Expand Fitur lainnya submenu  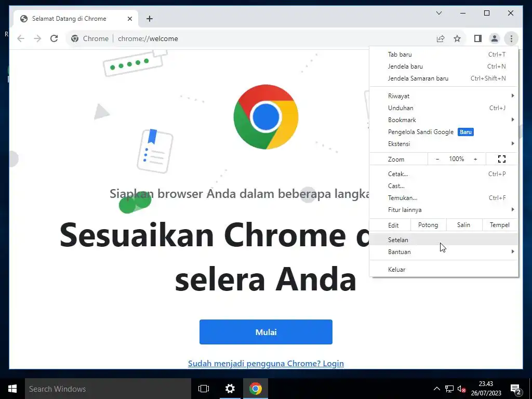click(x=444, y=210)
